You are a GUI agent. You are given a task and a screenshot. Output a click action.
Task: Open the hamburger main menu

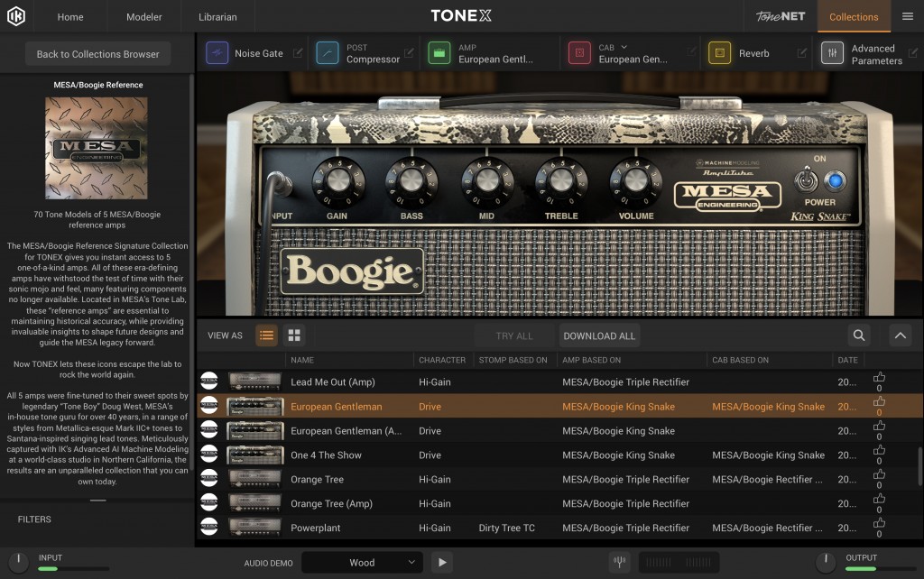tap(908, 16)
